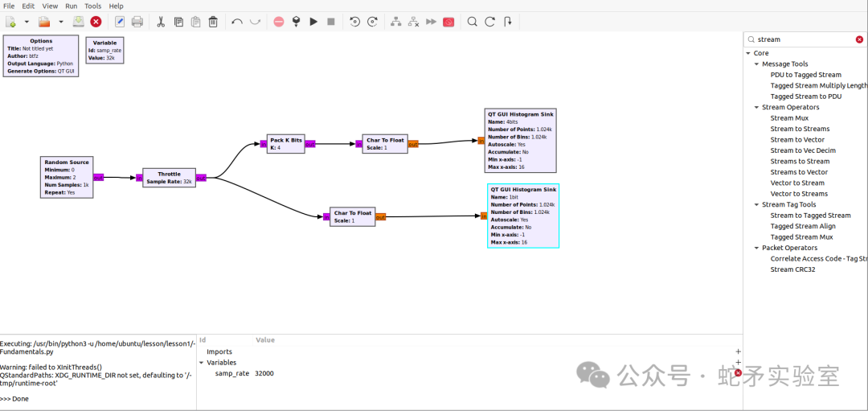Bypass the selected block
The height and width of the screenshot is (411, 868).
(x=432, y=22)
